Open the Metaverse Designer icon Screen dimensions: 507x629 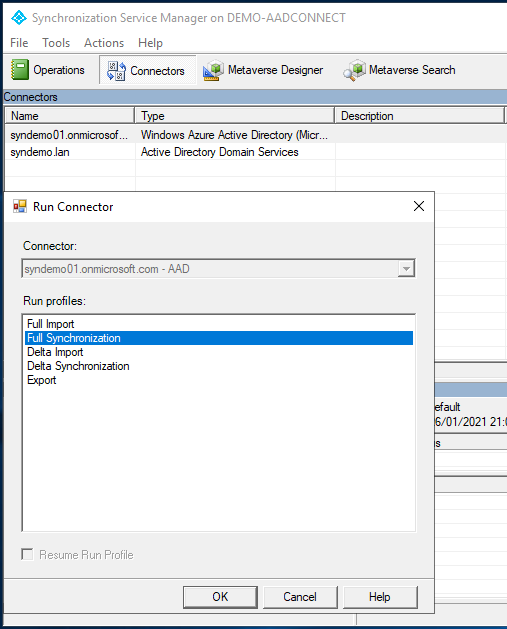point(213,70)
